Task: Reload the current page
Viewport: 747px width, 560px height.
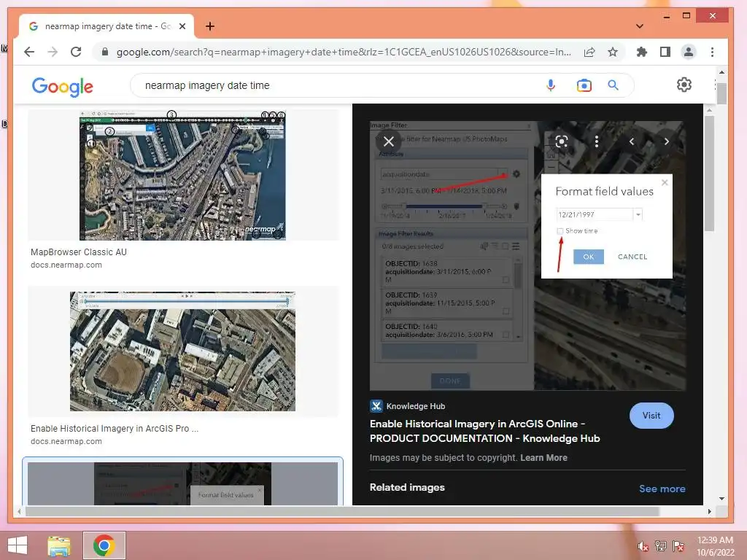Action: (x=76, y=52)
